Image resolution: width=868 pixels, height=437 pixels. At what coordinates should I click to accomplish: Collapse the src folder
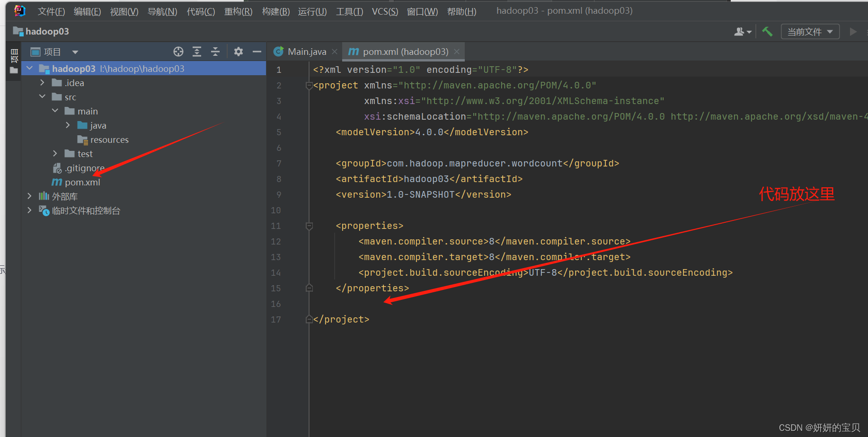tap(43, 97)
